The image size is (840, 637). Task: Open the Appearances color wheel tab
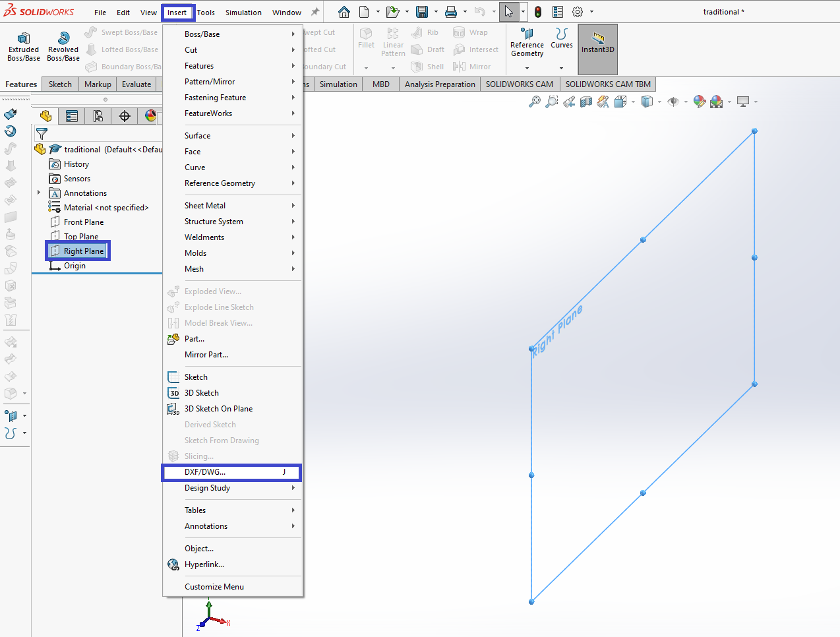click(x=150, y=116)
